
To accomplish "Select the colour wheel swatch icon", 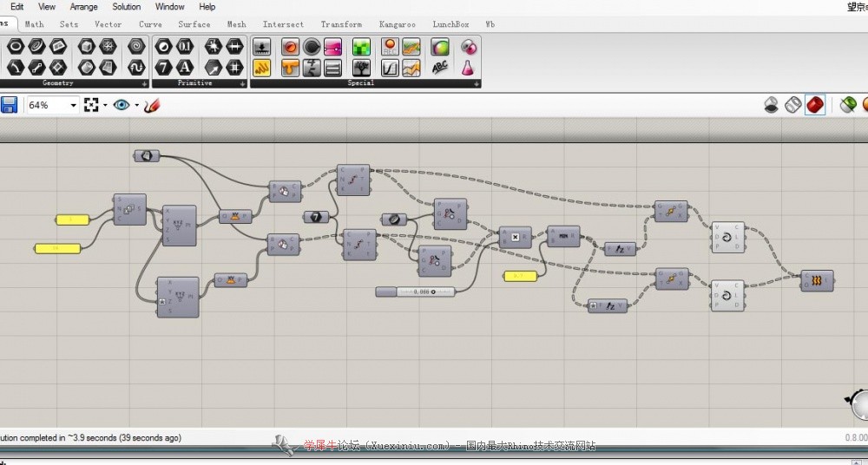I will [439, 47].
